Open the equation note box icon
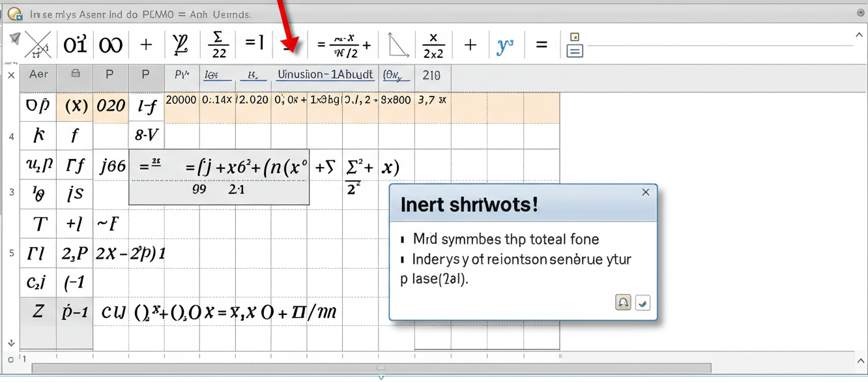The image size is (868, 382). pyautogui.click(x=575, y=45)
